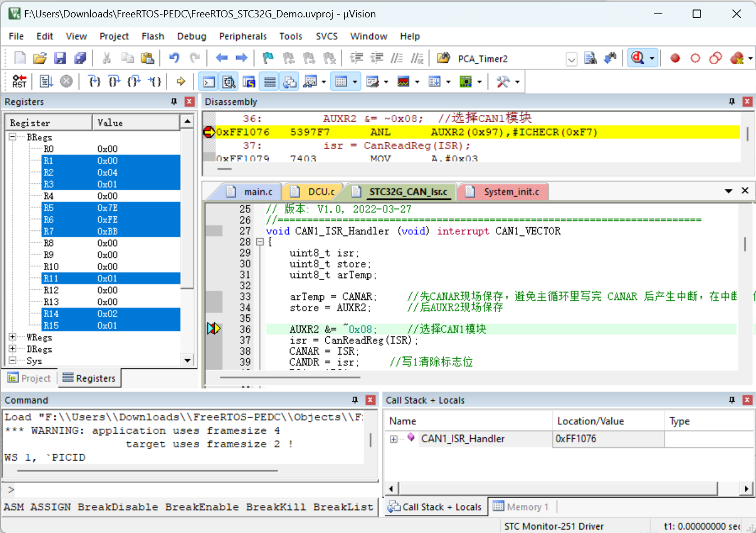The height and width of the screenshot is (533, 756).
Task: Expand the DRegs register group
Action: tap(12, 349)
